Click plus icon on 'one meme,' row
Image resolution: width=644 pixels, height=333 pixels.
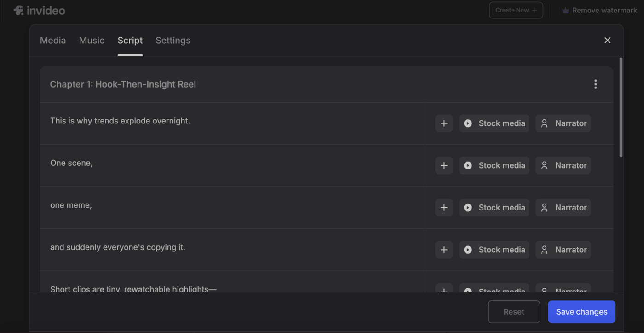pyautogui.click(x=444, y=208)
